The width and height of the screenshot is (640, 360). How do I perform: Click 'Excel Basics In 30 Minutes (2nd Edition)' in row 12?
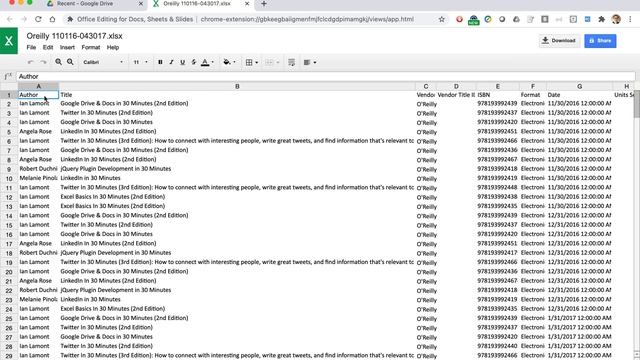[x=113, y=197]
